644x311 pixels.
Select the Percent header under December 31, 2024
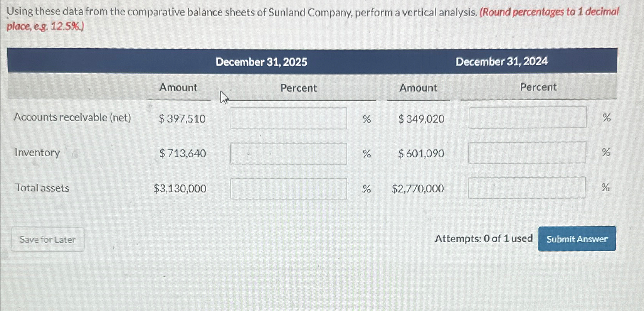click(537, 88)
